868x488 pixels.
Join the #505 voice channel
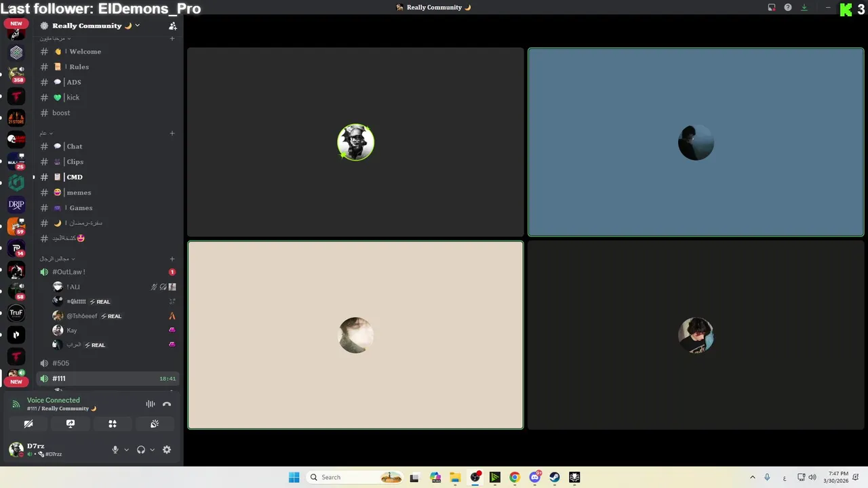pyautogui.click(x=107, y=363)
